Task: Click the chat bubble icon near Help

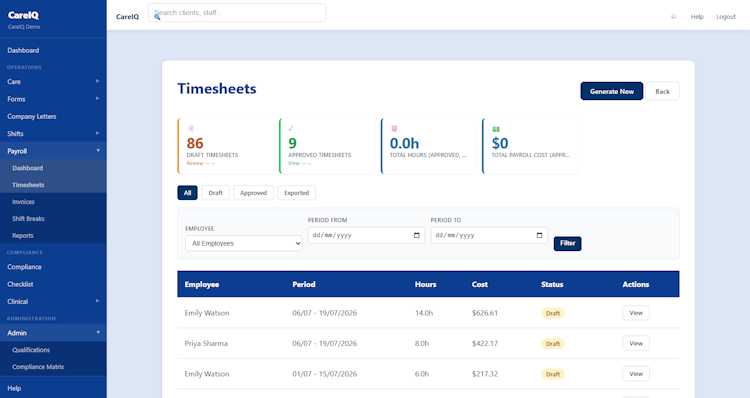Action: 674,17
